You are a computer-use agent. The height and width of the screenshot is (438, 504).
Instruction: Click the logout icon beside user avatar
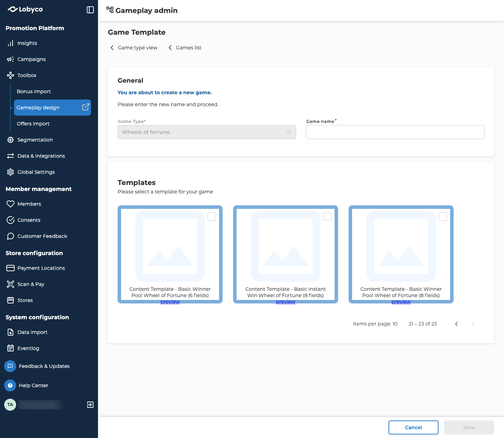[x=90, y=405]
